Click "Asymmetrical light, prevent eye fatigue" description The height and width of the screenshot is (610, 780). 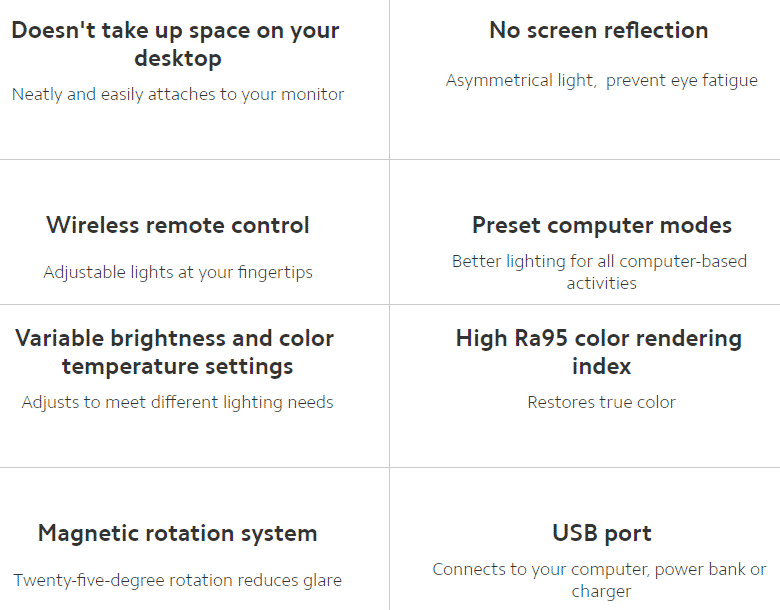[x=601, y=80]
